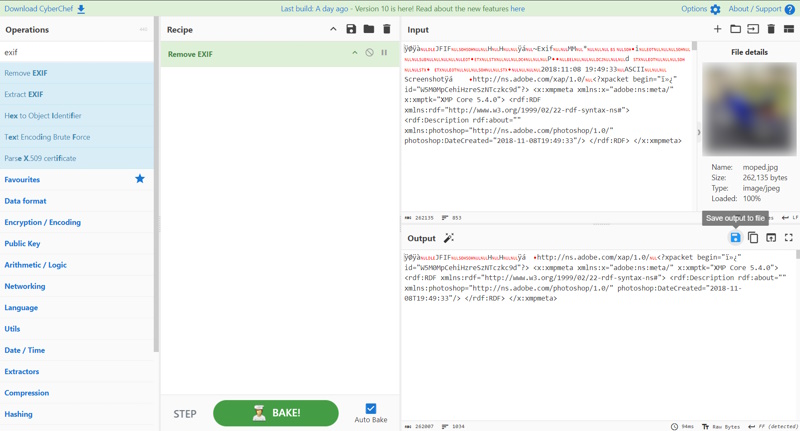
Task: Click the green BAKE! button
Action: click(x=276, y=413)
